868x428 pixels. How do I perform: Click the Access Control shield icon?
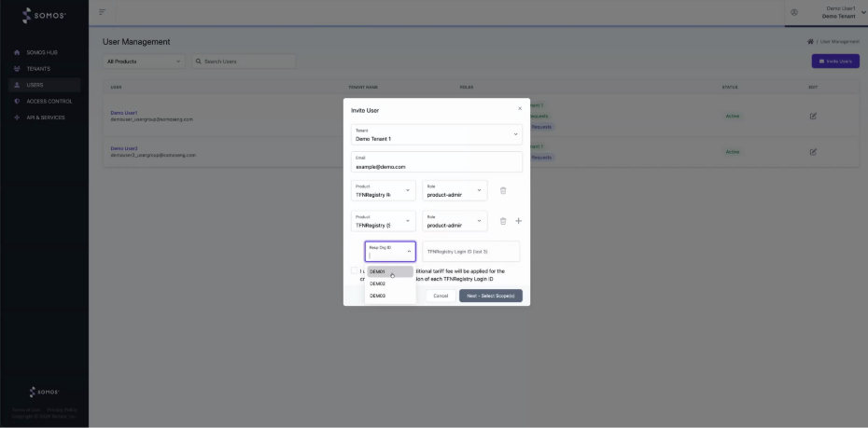(x=17, y=102)
